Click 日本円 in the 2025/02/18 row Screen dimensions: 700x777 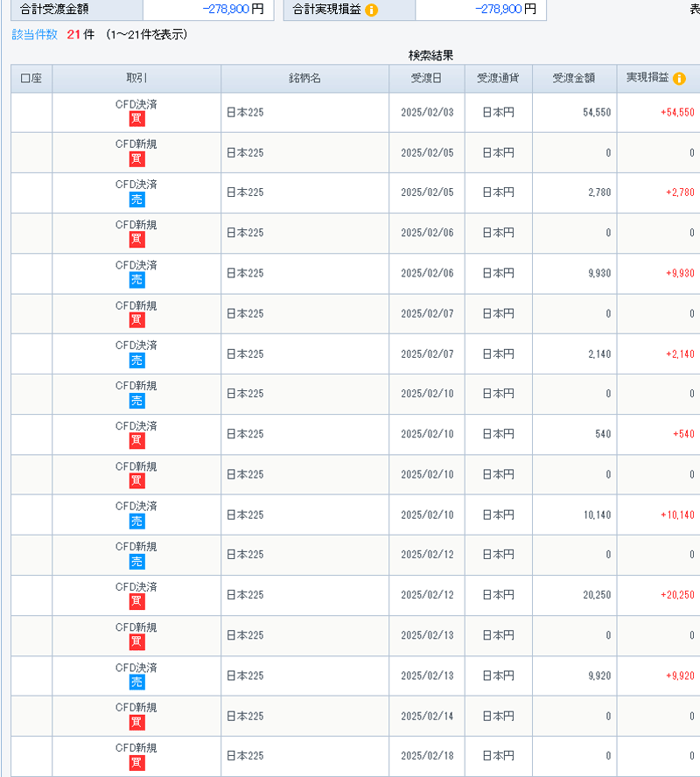tap(499, 756)
